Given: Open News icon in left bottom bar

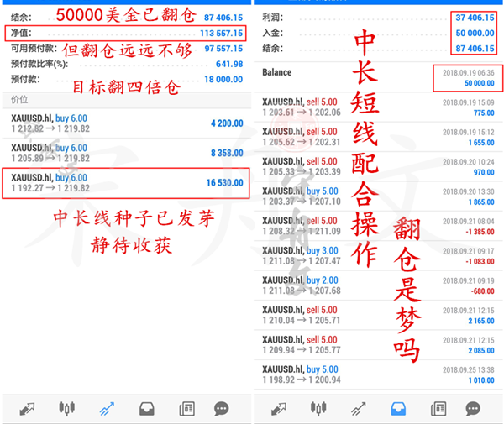Looking at the screenshot, I should 185,408.
